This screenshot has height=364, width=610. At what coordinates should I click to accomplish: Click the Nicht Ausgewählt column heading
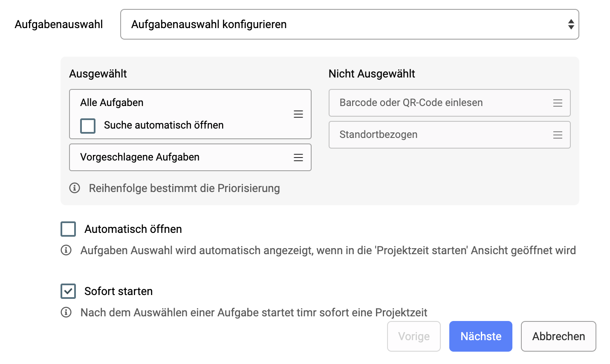(372, 74)
